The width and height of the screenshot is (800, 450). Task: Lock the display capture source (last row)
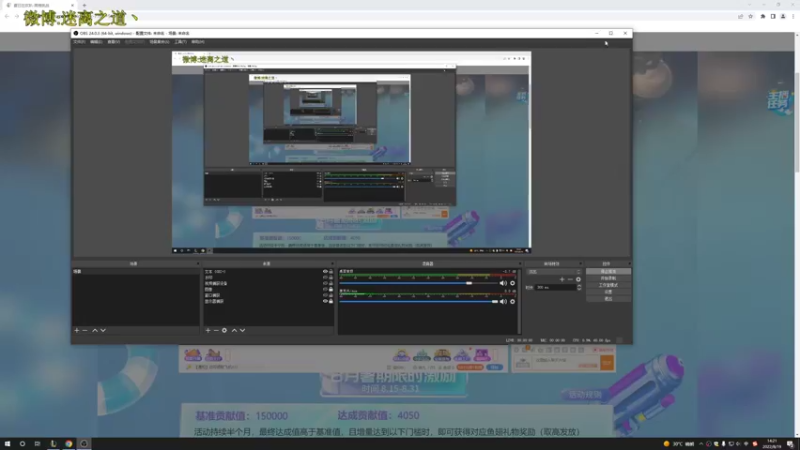click(x=331, y=301)
